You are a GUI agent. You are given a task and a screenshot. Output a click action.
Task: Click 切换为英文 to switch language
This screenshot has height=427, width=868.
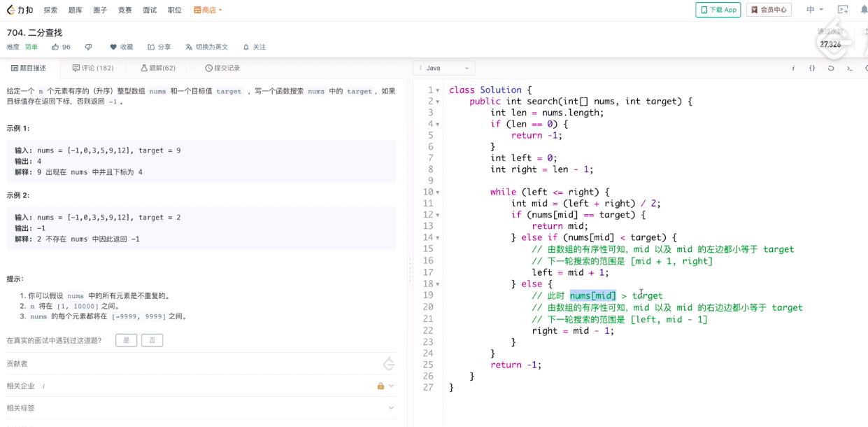(207, 47)
